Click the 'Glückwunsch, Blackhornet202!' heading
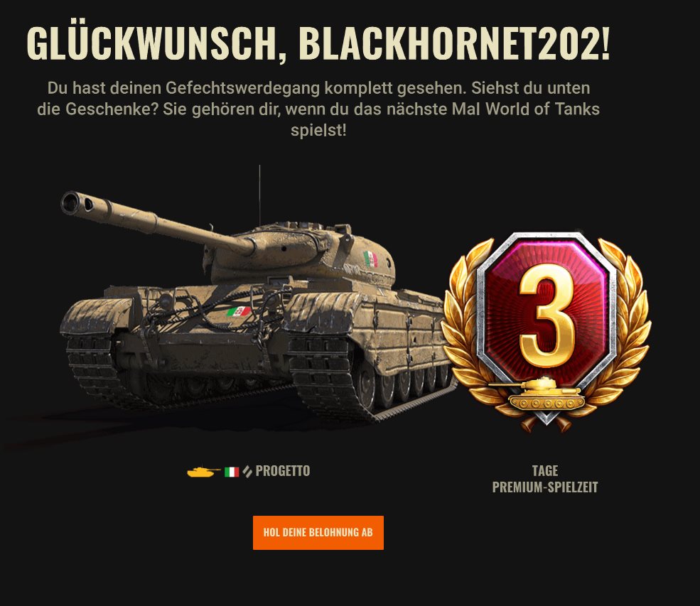 pos(318,43)
